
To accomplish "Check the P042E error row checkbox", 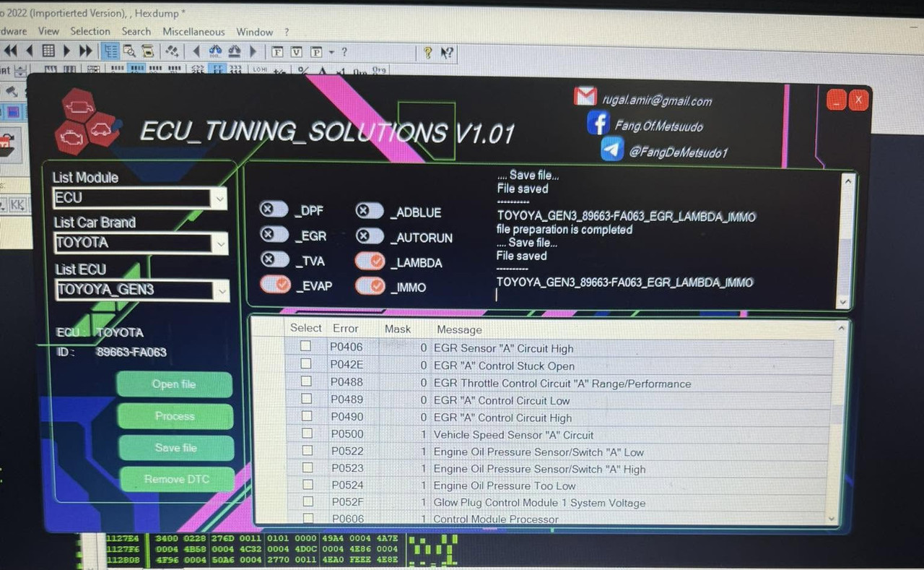I will click(306, 363).
